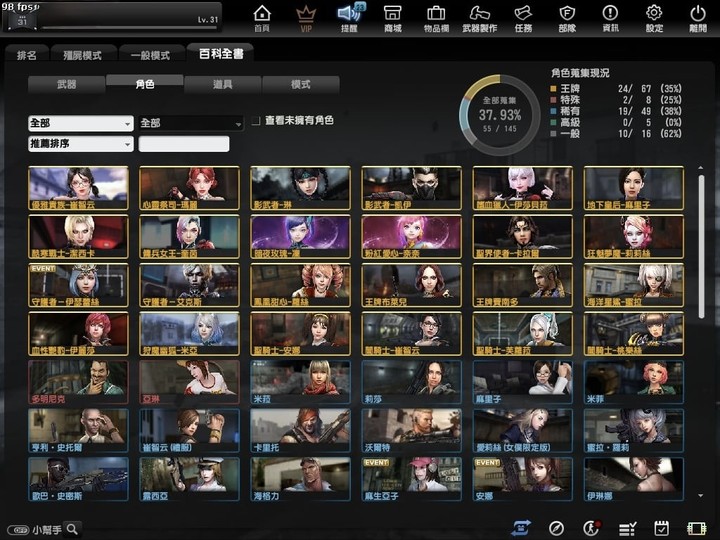Image resolution: width=720 pixels, height=540 pixels.
Task: Click the calendar icon in bottom bar
Action: click(661, 528)
